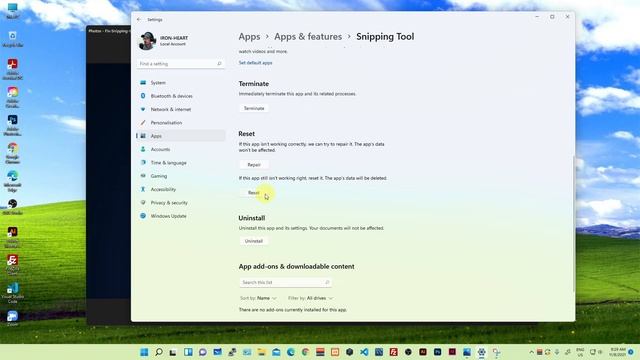Go back using the Settings back arrow
Screen dimensions: 640x360
(x=139, y=20)
